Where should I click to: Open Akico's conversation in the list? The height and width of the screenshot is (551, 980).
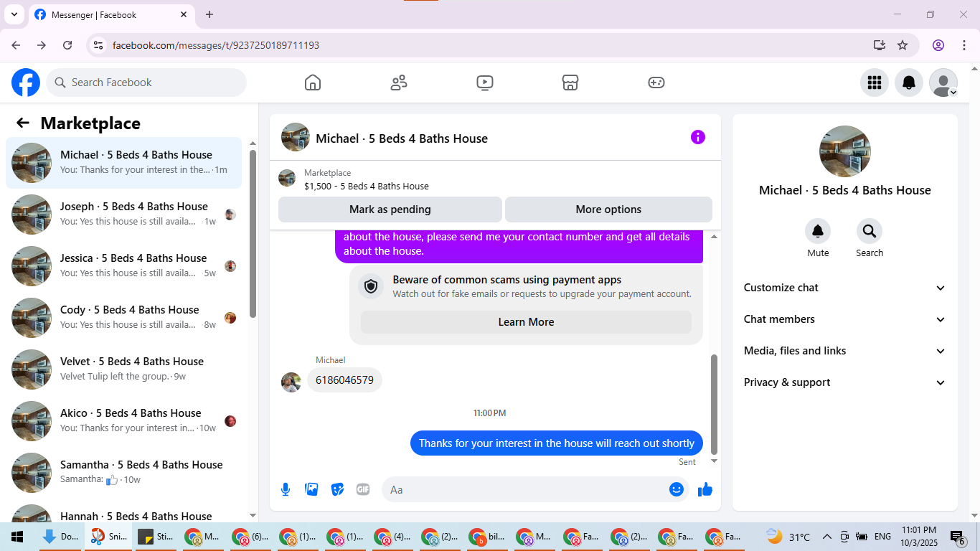click(123, 421)
